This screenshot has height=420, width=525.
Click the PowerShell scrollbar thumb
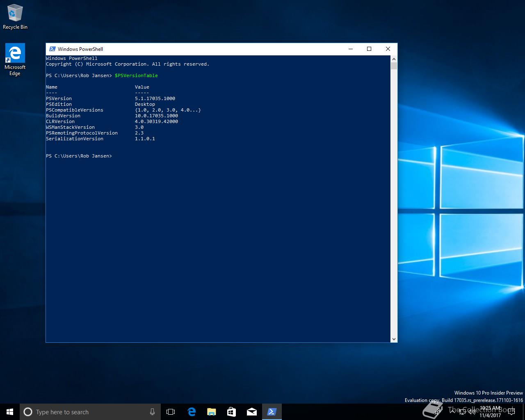click(394, 66)
